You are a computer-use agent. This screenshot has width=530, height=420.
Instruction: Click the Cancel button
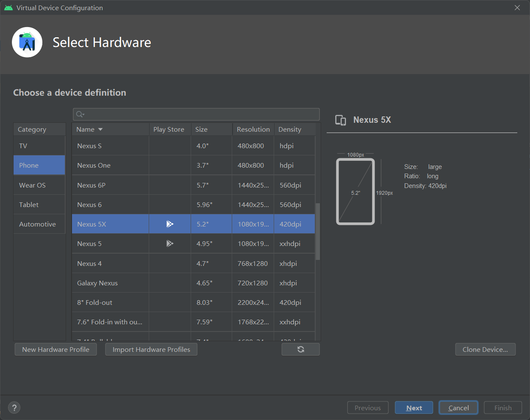[x=458, y=408]
